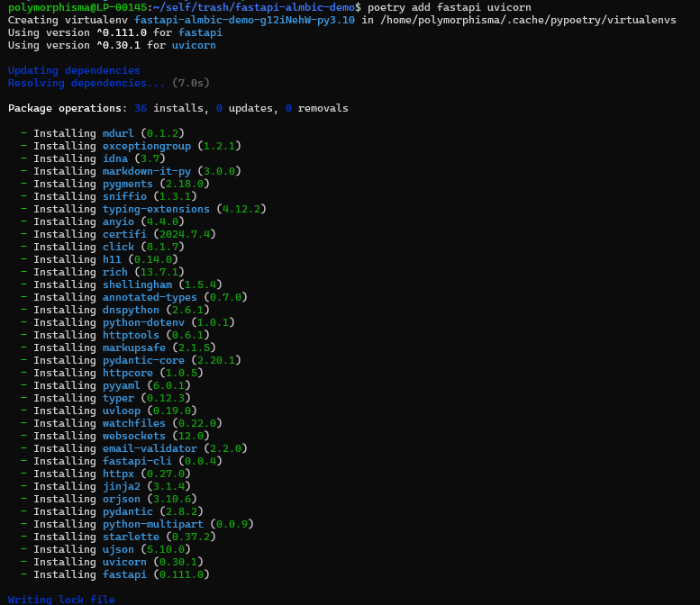The width and height of the screenshot is (700, 605).
Task: Click the pypoetry virtualenvs cache path
Action: 531,20
